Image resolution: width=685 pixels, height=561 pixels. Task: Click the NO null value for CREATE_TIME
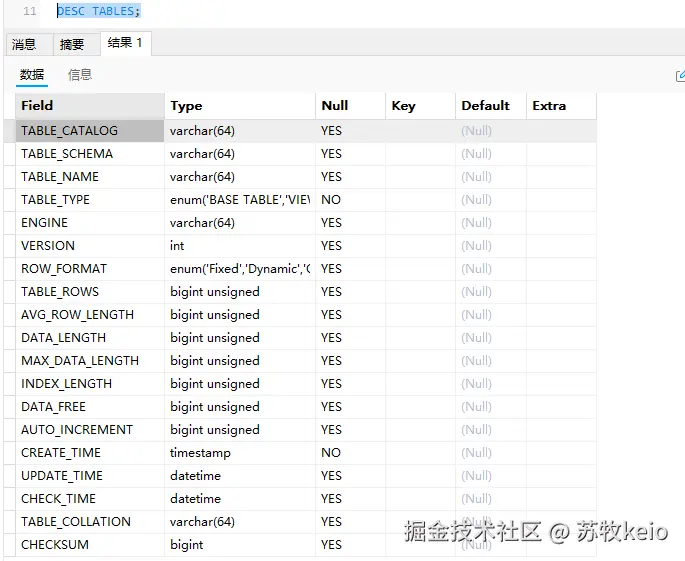(x=350, y=453)
